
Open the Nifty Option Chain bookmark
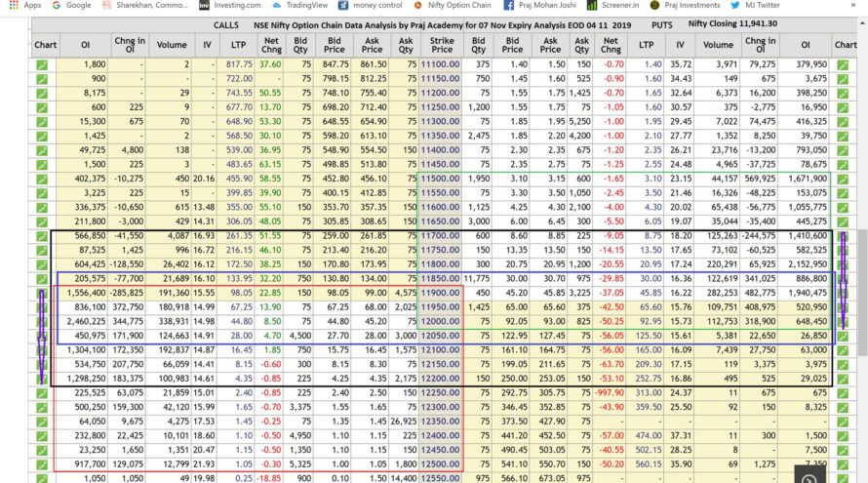click(x=453, y=5)
